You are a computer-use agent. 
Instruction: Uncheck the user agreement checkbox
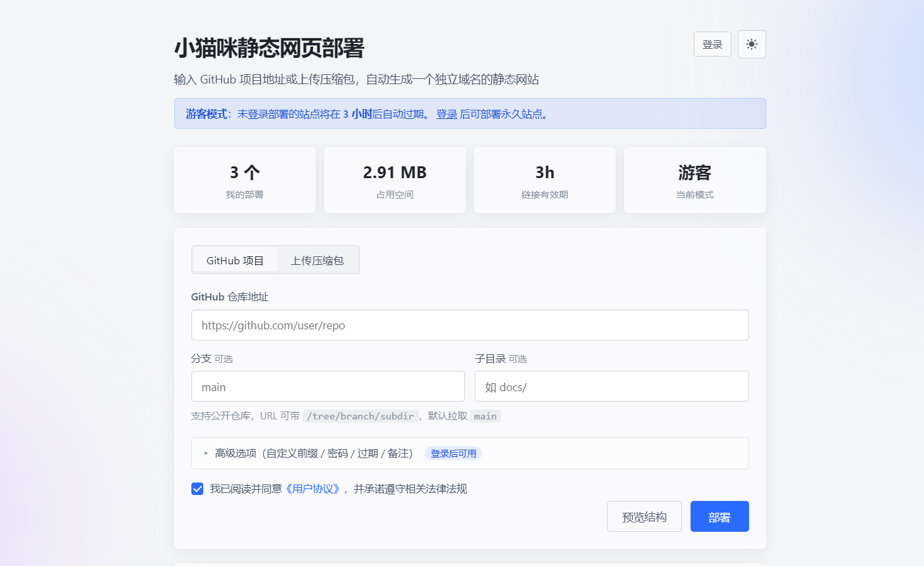pos(197,488)
